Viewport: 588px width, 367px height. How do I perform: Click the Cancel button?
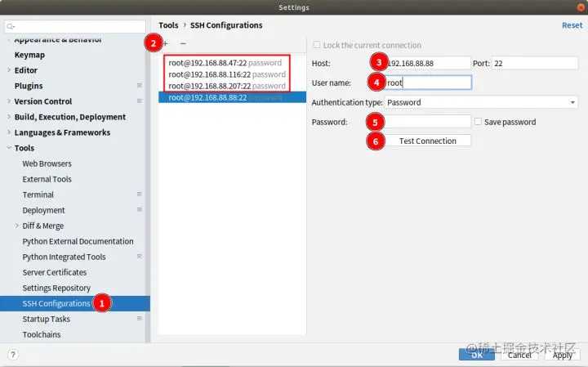(x=519, y=355)
